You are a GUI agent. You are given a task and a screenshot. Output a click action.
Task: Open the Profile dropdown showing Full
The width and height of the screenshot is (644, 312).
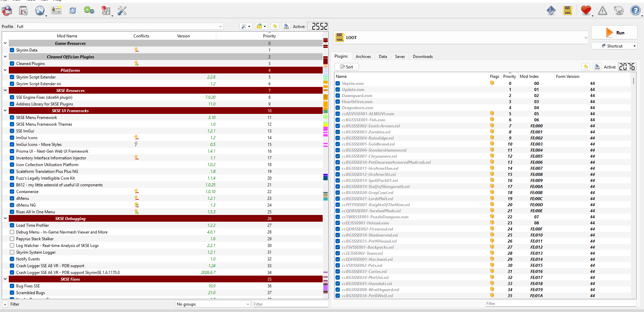[120, 26]
